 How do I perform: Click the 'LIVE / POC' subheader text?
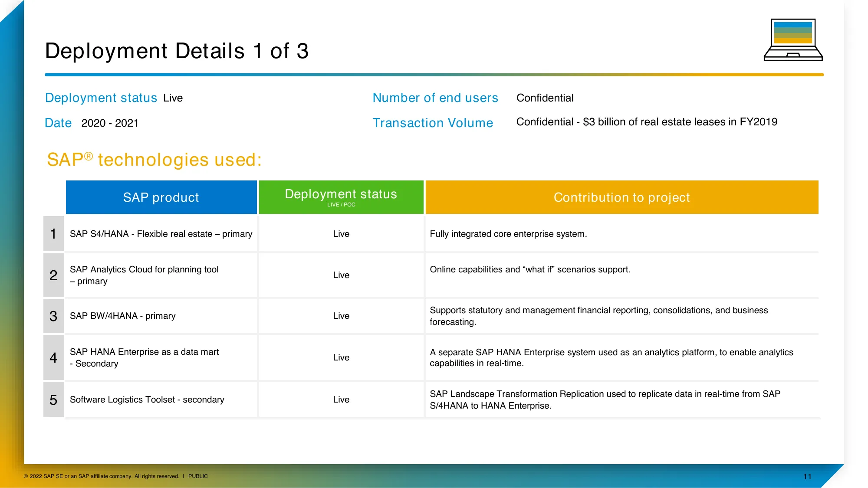point(341,205)
